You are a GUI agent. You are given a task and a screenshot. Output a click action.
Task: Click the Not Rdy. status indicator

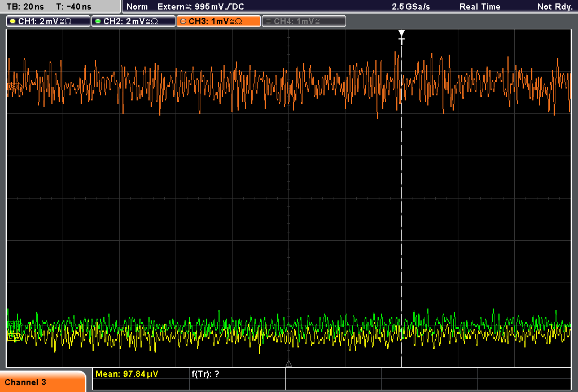(x=554, y=7)
